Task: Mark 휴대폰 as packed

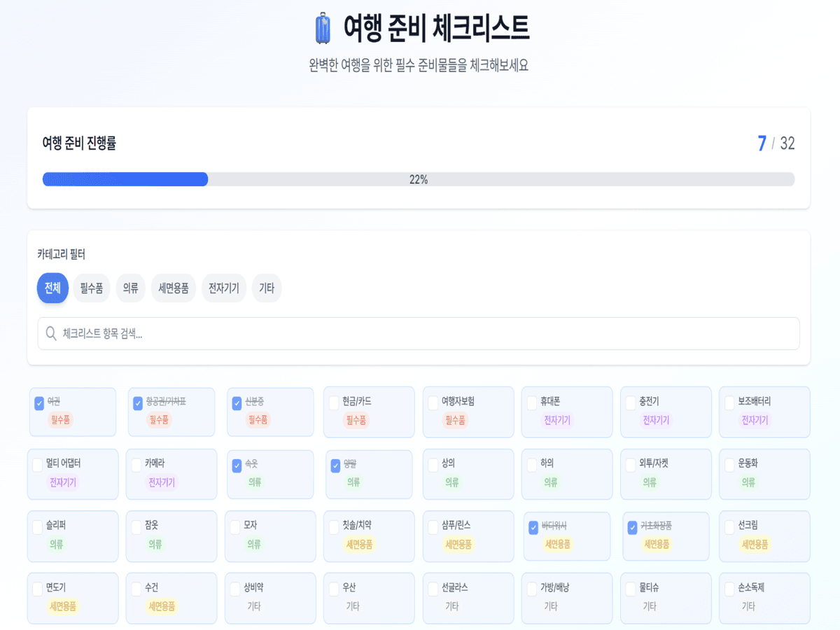Action: [532, 402]
